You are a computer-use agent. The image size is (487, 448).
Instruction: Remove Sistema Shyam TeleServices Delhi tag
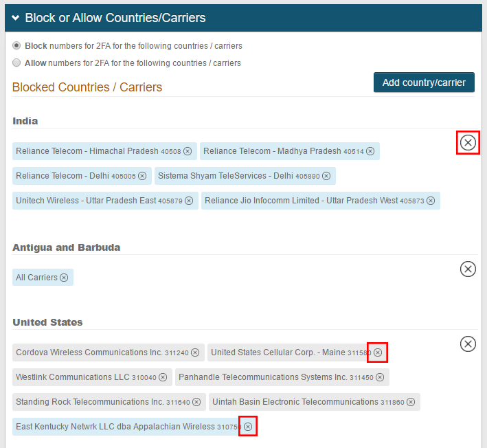[326, 176]
